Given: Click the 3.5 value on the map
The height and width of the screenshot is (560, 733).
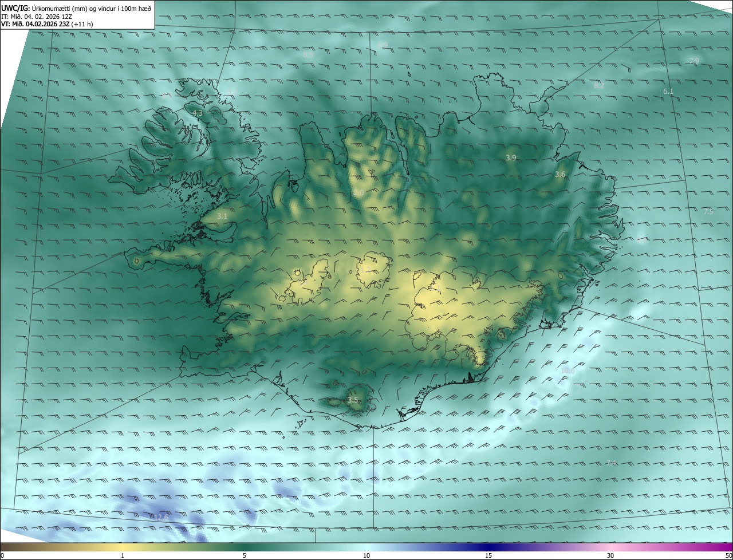Looking at the screenshot, I should (x=353, y=400).
